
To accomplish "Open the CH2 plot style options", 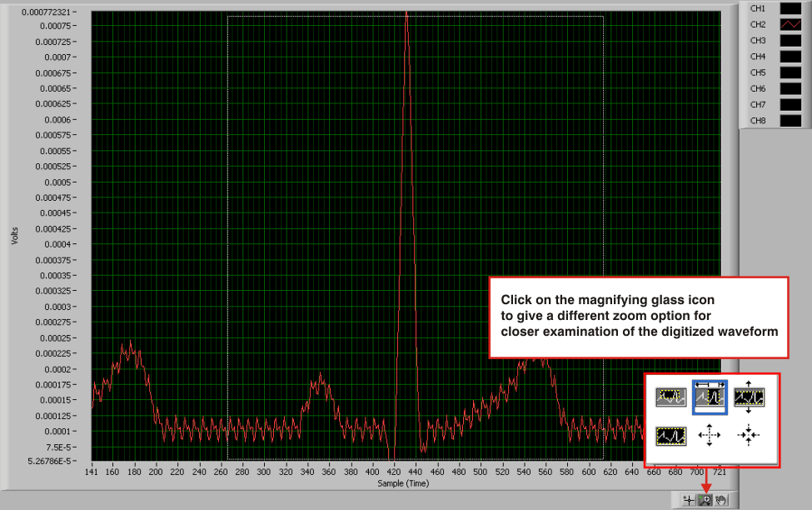I will tap(790, 24).
